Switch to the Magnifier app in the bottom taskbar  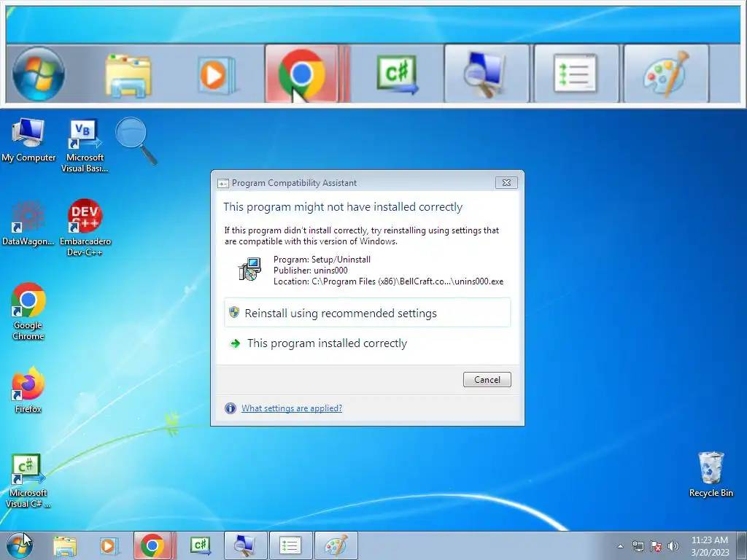point(245,545)
